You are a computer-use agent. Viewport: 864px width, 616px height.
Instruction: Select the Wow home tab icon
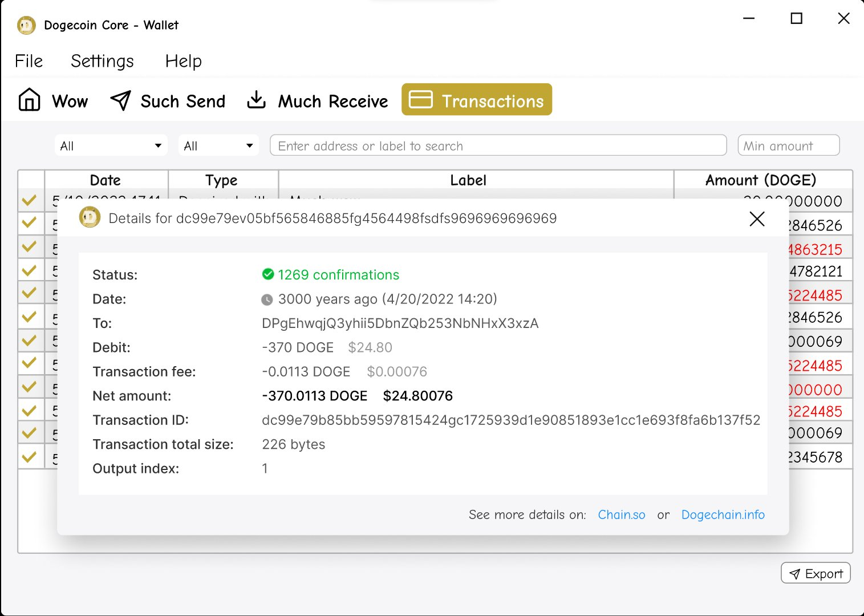point(29,99)
